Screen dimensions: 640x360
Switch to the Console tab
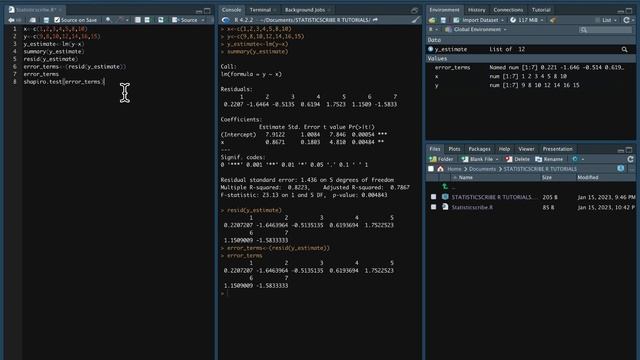231,10
